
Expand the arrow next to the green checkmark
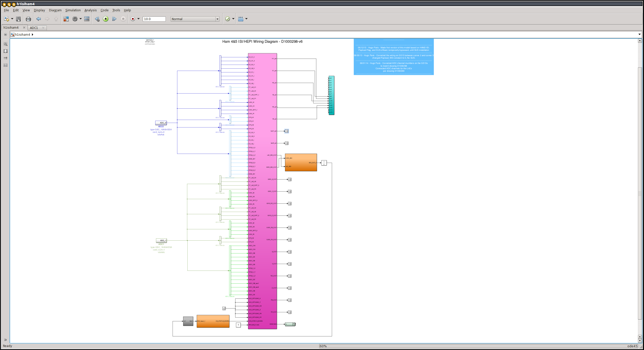coord(233,19)
